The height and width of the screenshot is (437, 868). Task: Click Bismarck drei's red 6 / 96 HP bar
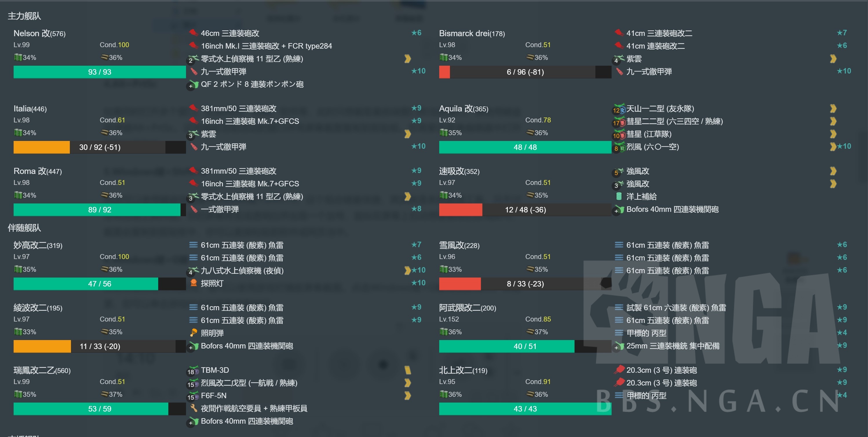pos(525,72)
